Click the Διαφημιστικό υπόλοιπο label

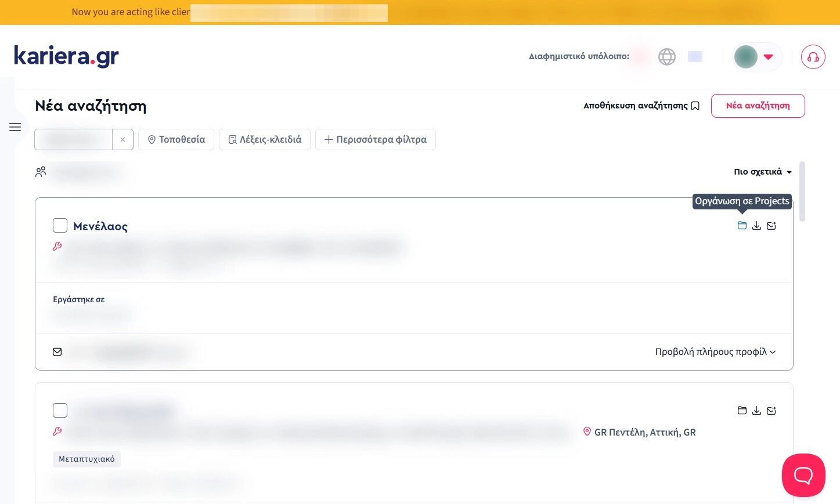(579, 56)
